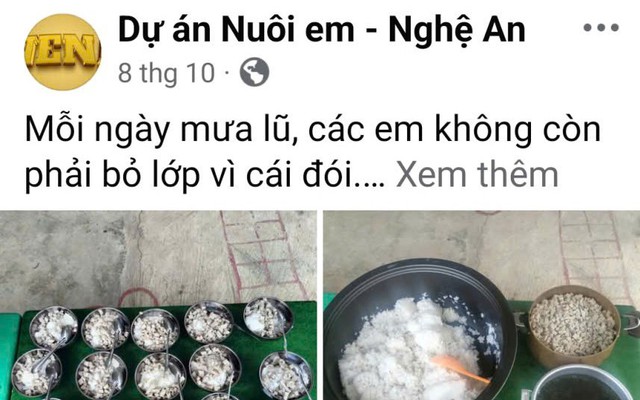Click the red chalk ladder in the left photo
Screen dimensions: 640x400
click(263, 254)
